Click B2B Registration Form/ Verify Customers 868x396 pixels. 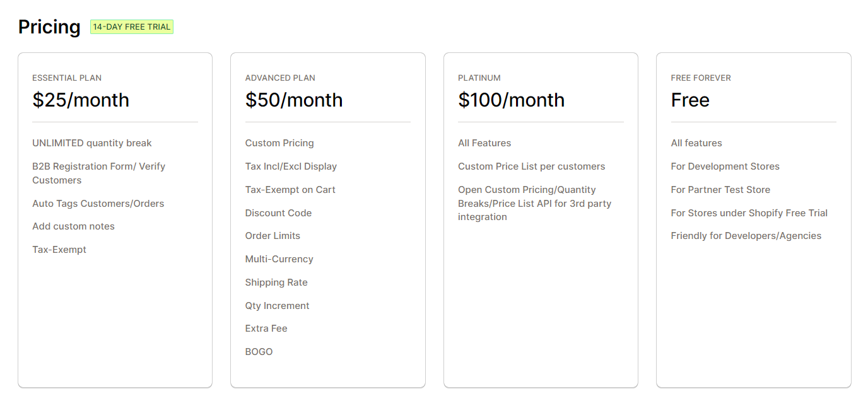99,173
